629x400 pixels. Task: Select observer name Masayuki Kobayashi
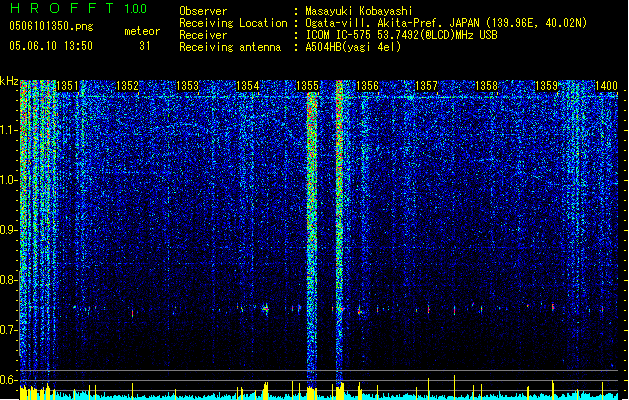[359, 11]
